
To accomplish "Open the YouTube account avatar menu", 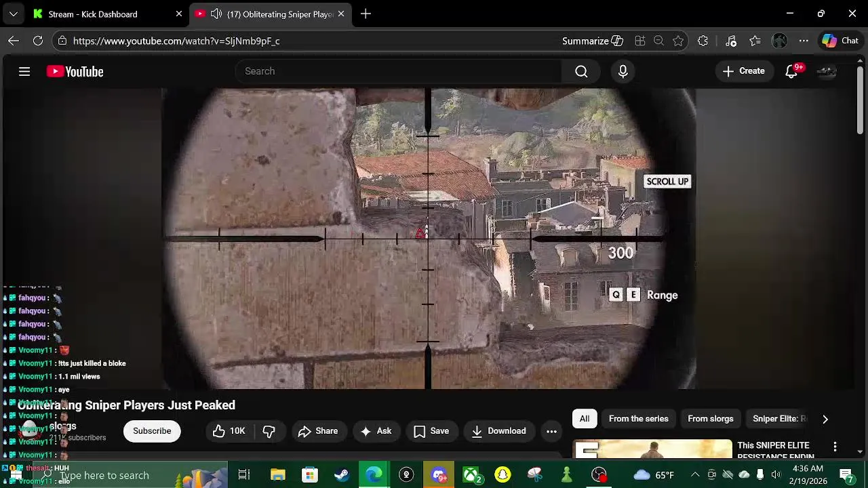I will tap(826, 71).
